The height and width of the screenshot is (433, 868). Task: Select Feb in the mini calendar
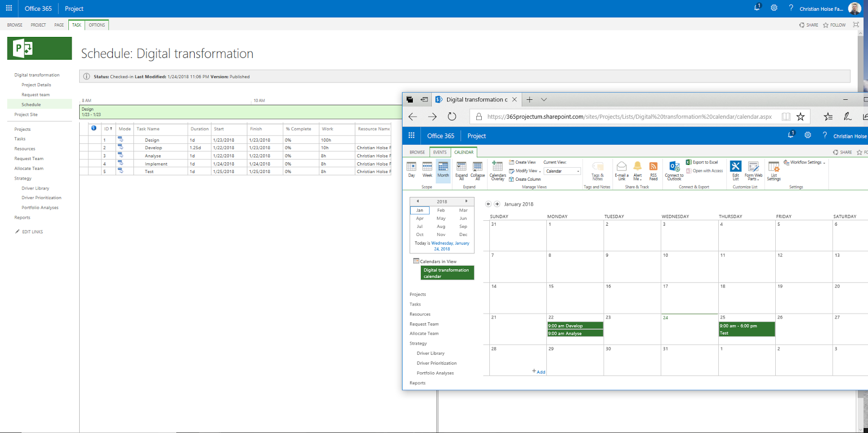pyautogui.click(x=441, y=211)
